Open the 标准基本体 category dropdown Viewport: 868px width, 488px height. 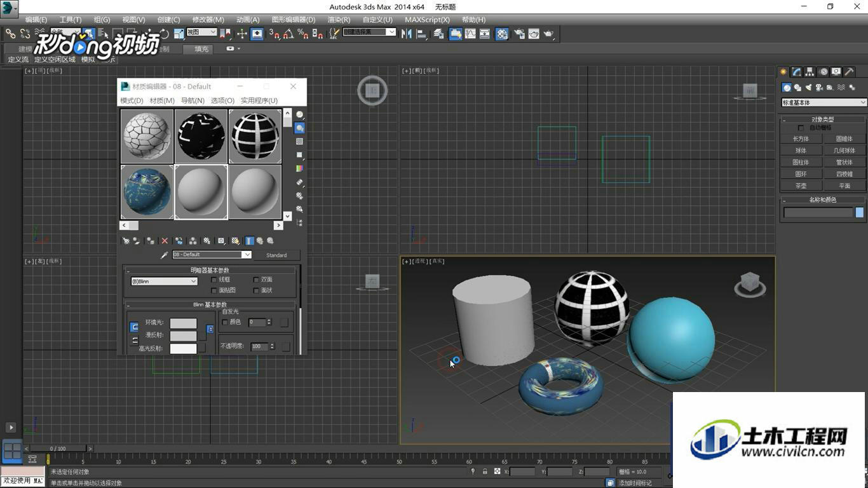point(824,102)
